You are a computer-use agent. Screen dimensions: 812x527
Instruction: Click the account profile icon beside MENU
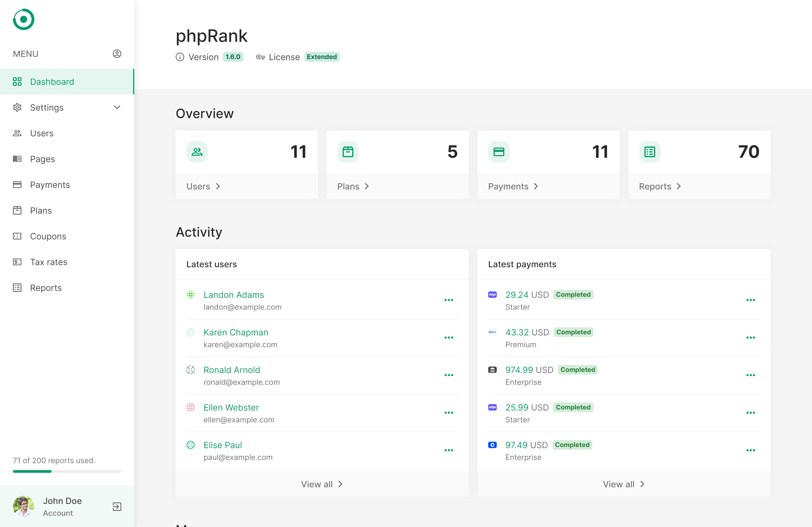(x=117, y=53)
